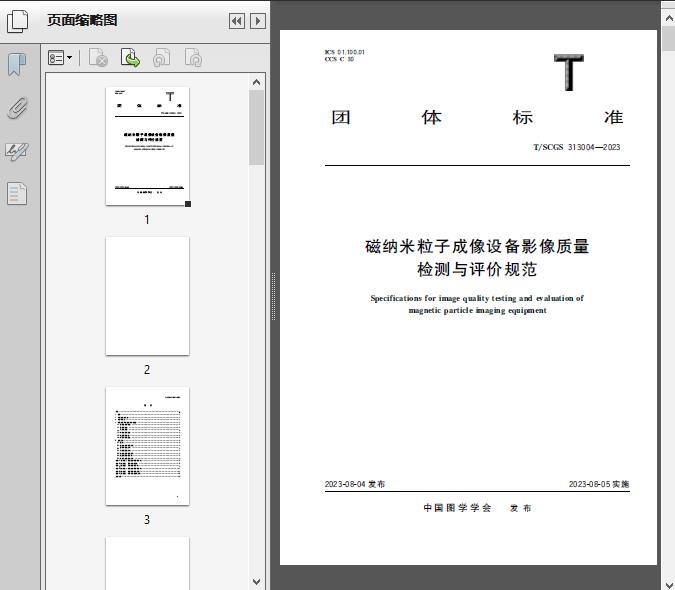
Task: Click the thumbnail panel scrollbar thumb
Action: (x=257, y=130)
